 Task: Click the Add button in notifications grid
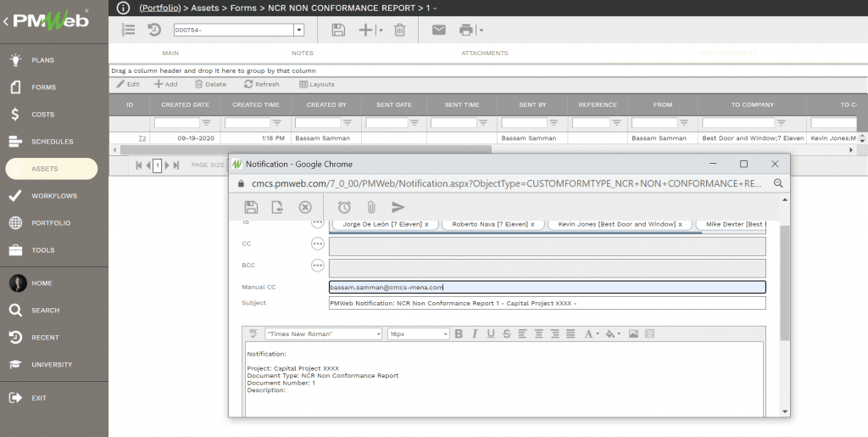point(165,84)
